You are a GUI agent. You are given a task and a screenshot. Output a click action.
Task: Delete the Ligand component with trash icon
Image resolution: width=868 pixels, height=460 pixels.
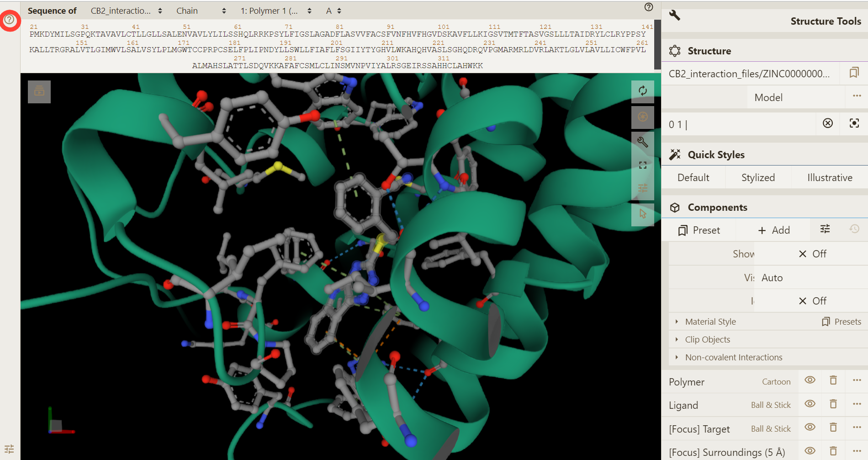833,404
